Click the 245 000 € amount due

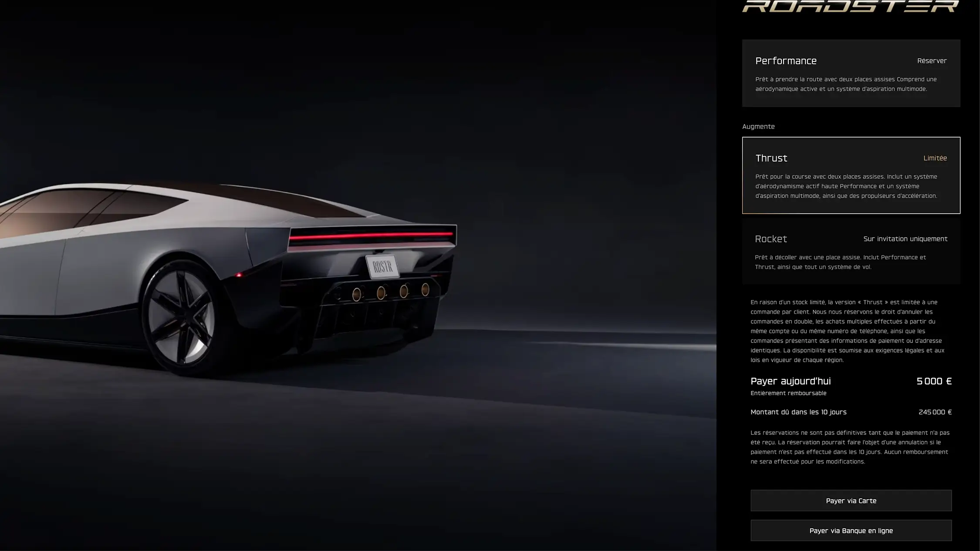coord(935,412)
